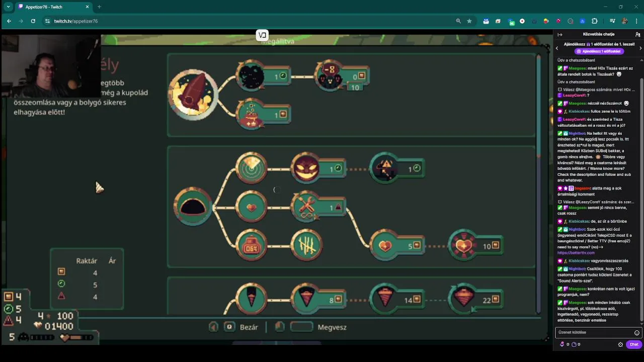Click the Bits balance icon under chat
The height and width of the screenshot is (362, 644).
click(x=562, y=344)
